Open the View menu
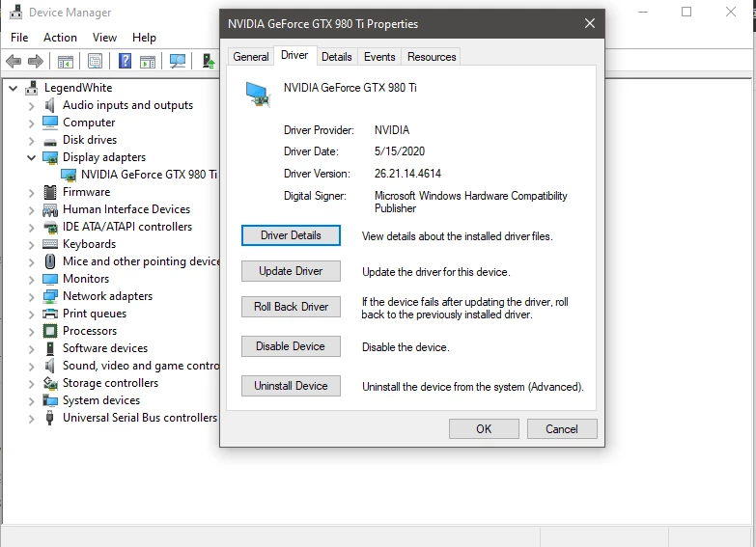The height and width of the screenshot is (547, 756). (104, 38)
